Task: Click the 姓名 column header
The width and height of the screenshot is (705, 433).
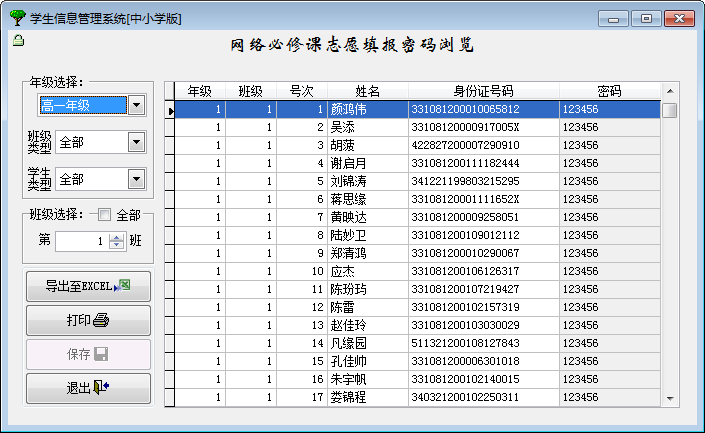Action: [367, 92]
